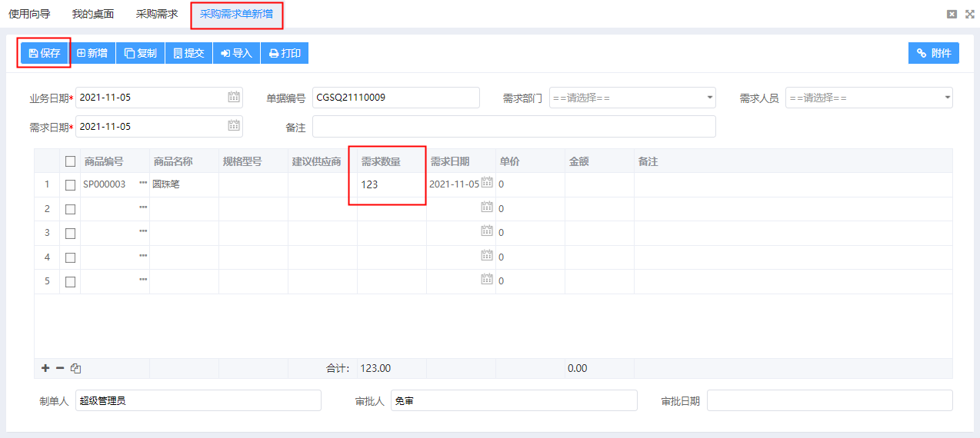Switch to 使用向导 tab

tap(30, 14)
